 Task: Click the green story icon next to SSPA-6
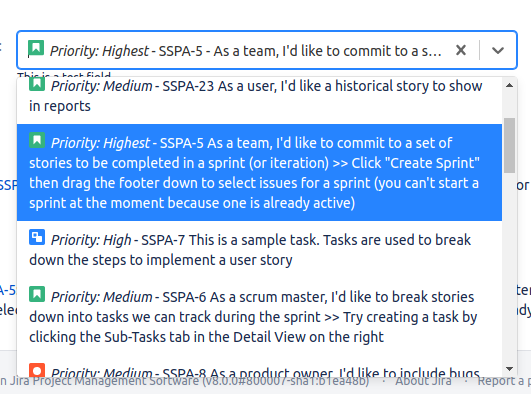coord(37,294)
